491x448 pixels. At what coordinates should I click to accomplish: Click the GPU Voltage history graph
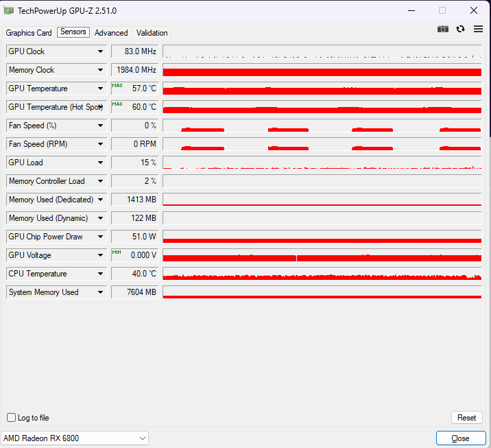coord(322,255)
